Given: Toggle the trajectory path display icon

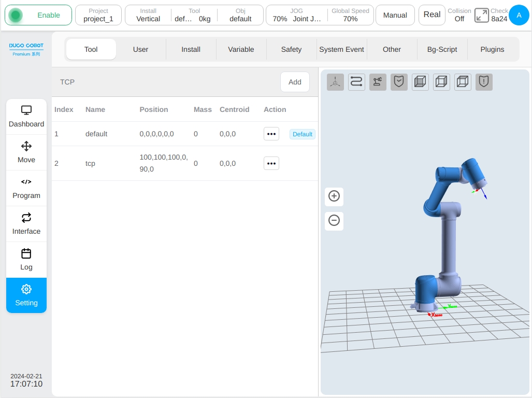Looking at the screenshot, I should pos(356,82).
